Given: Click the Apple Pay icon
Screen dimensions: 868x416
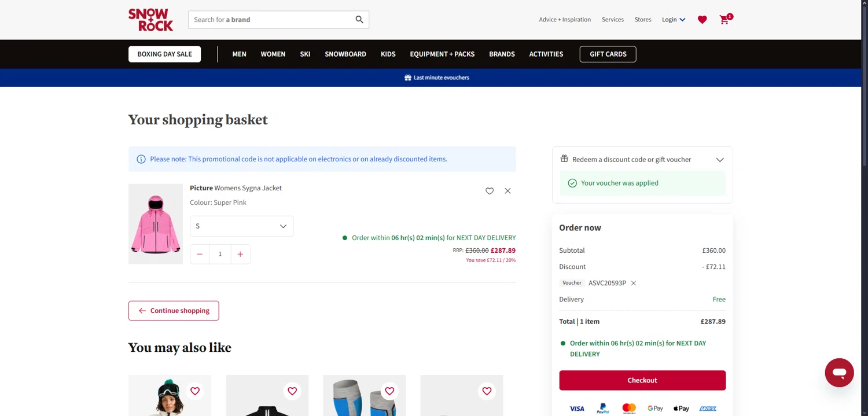Looking at the screenshot, I should tap(681, 408).
